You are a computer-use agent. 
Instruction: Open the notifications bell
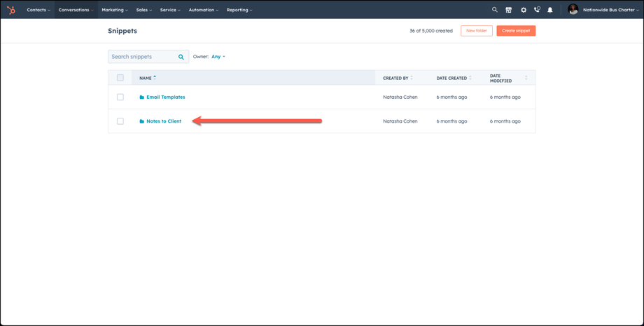pyautogui.click(x=550, y=10)
